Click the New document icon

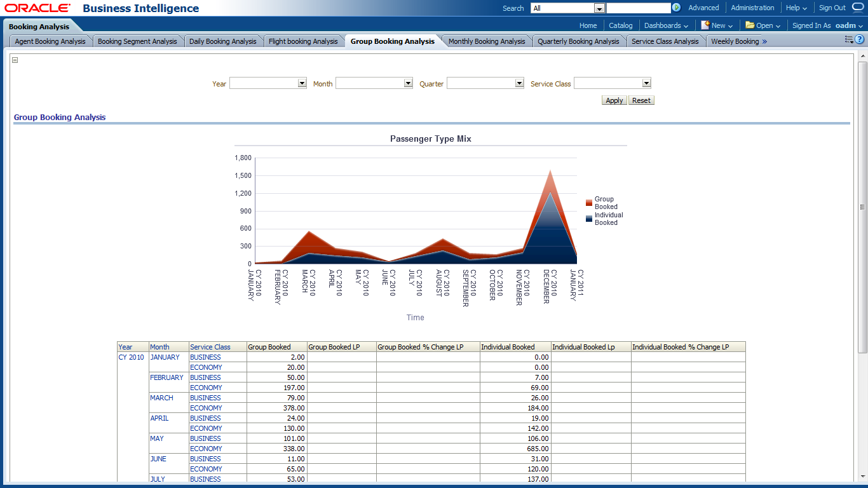[x=705, y=25]
